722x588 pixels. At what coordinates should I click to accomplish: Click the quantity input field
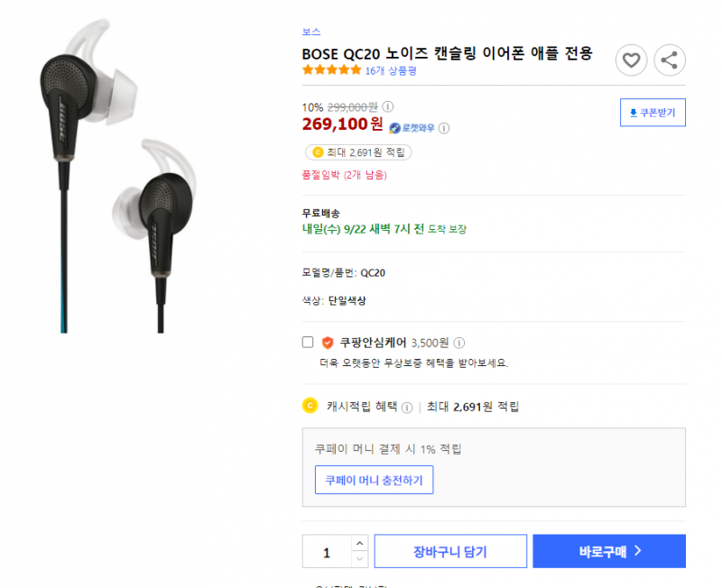(x=327, y=551)
